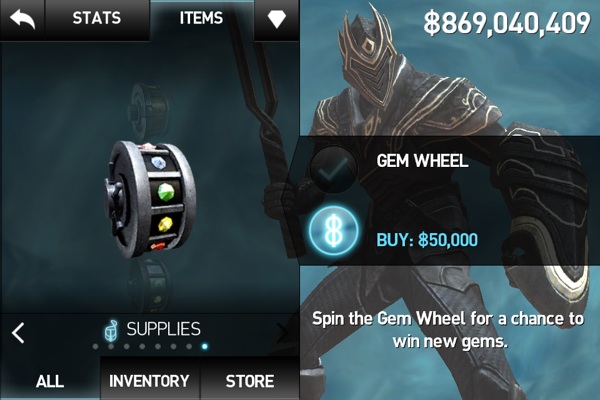Switch to the ITEMS tab
600x400 pixels.
coord(201,18)
